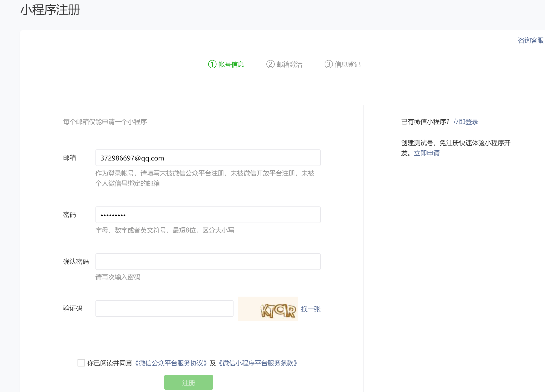Select step 2 邮箱激活
The image size is (545, 392).
284,64
